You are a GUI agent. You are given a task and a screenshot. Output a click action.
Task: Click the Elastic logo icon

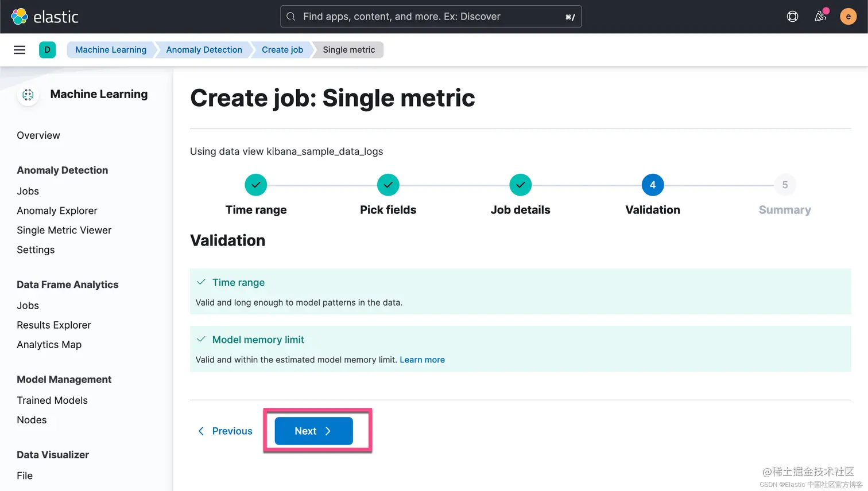[x=20, y=17]
